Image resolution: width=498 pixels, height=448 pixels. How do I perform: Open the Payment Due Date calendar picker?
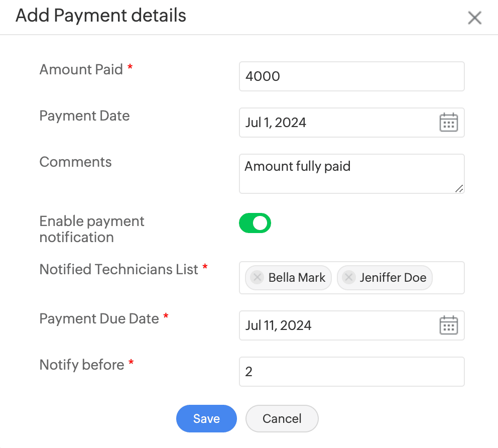pos(448,325)
